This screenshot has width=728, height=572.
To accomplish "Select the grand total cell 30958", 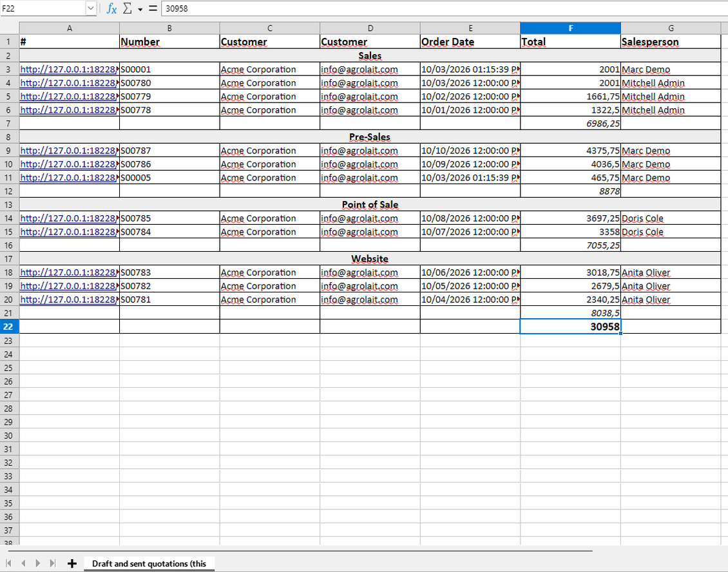I will (571, 327).
